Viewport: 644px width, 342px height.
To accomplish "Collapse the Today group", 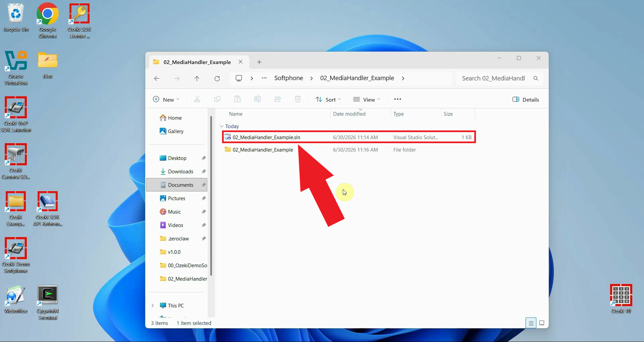I will [221, 126].
